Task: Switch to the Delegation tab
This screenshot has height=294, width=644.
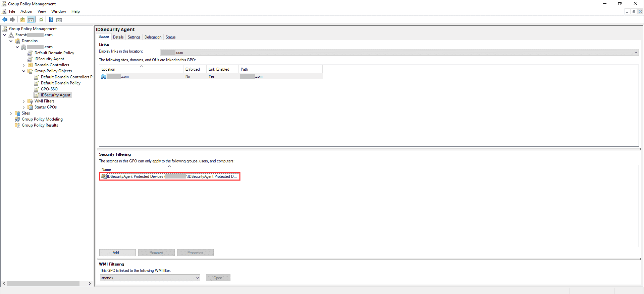Action: 153,37
